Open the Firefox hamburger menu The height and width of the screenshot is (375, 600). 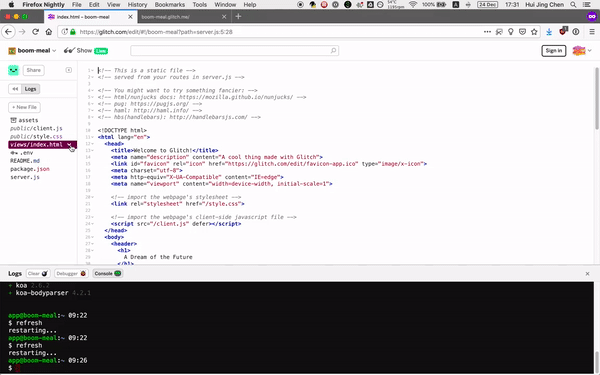pyautogui.click(x=592, y=32)
